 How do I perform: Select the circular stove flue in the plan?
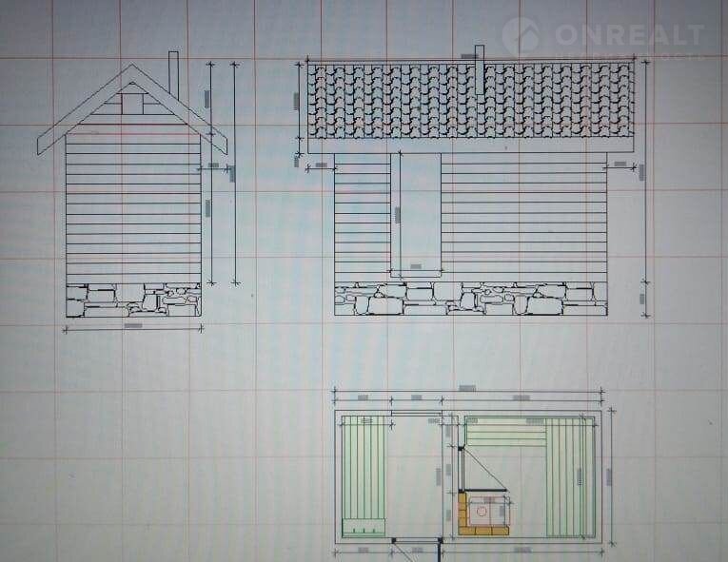[x=483, y=511]
